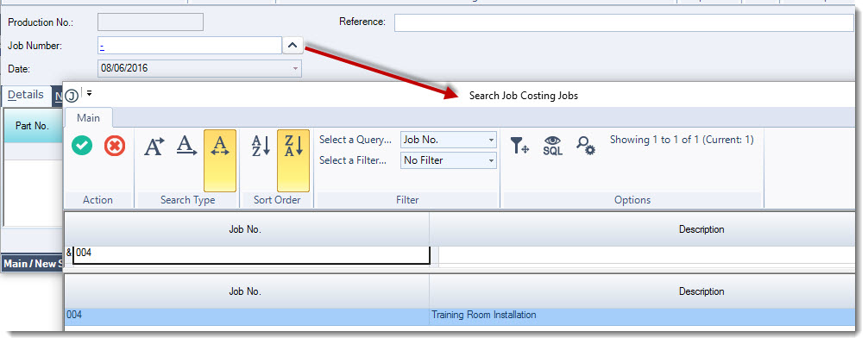Choose Z-A descending sort order
The width and height of the screenshot is (868, 344).
pos(293,160)
